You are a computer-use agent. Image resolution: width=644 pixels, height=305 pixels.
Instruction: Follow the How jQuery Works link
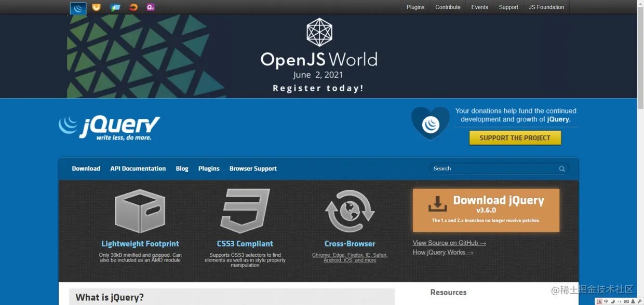(x=443, y=252)
